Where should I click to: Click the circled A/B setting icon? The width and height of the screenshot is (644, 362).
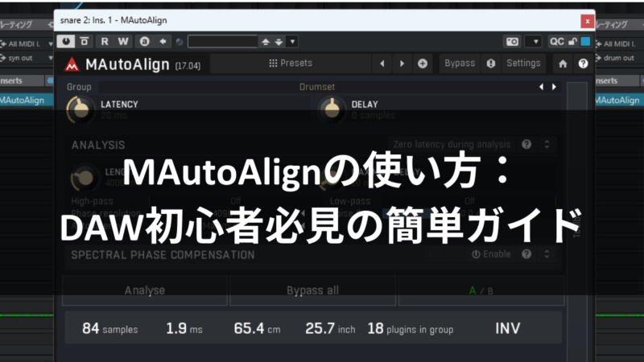(x=144, y=42)
